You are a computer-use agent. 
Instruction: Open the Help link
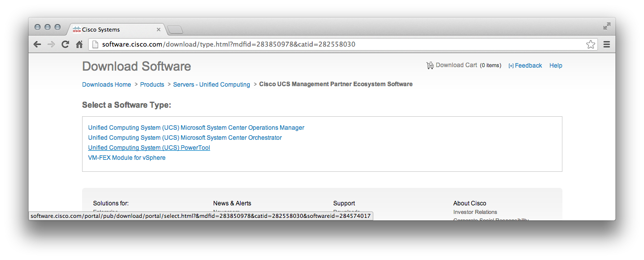pyautogui.click(x=555, y=66)
